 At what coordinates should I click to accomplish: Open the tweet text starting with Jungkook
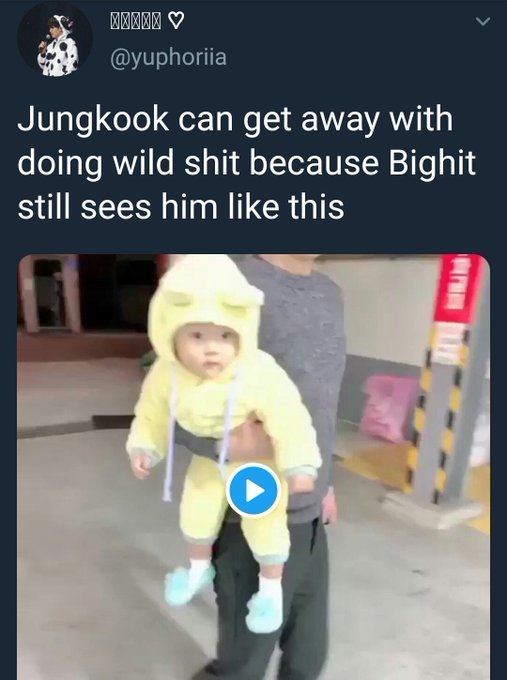coord(246,163)
